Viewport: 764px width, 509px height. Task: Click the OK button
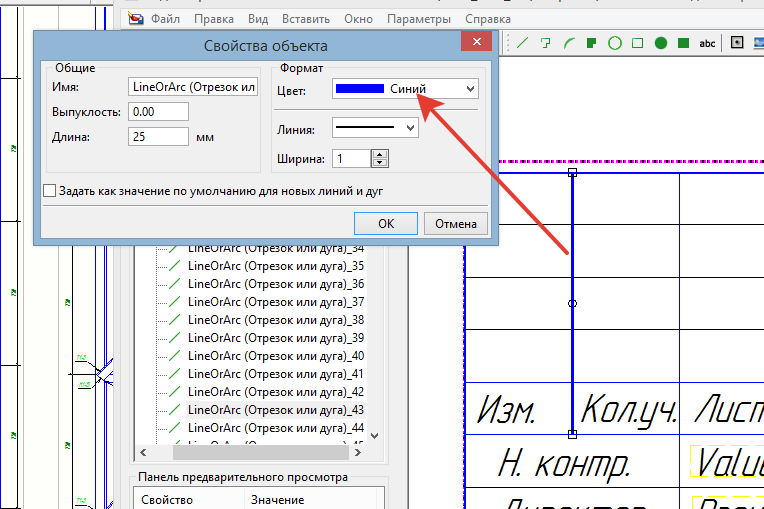click(385, 223)
